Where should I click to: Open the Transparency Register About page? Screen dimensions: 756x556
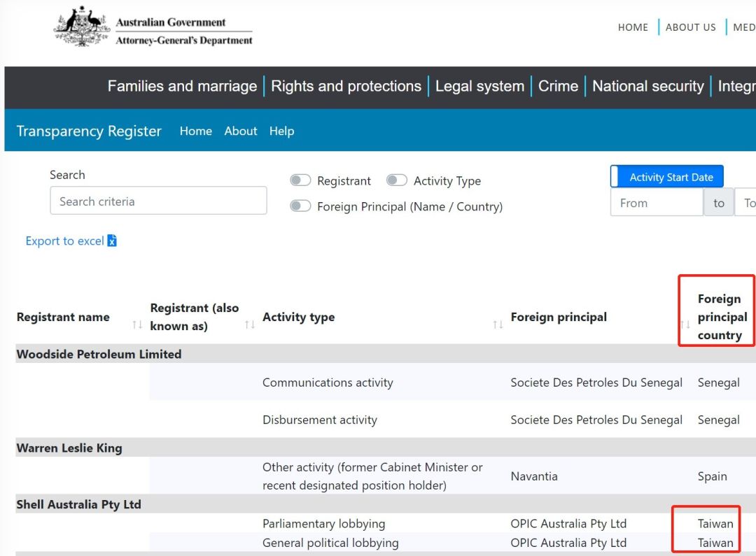pos(241,131)
